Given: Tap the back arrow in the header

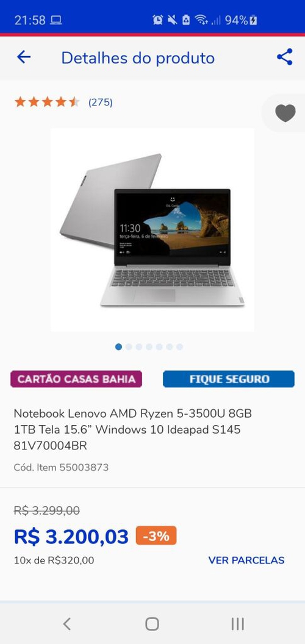Looking at the screenshot, I should (24, 57).
